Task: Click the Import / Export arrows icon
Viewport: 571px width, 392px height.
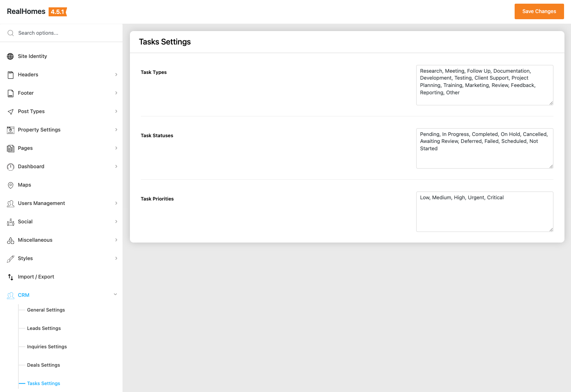Action: 11,277
